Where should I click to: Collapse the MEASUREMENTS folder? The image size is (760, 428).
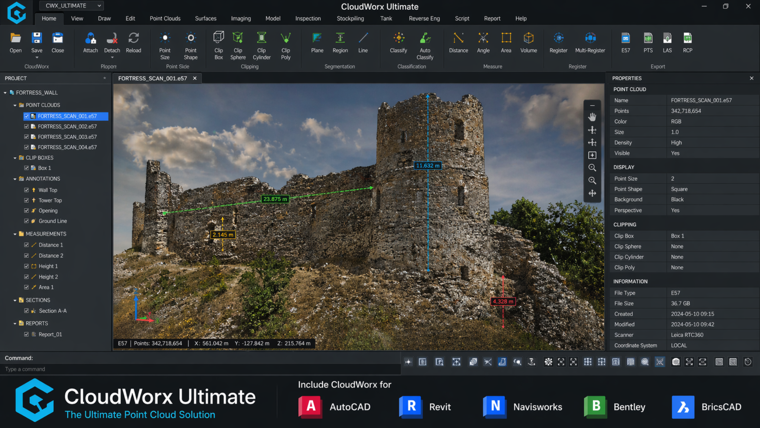tap(15, 234)
